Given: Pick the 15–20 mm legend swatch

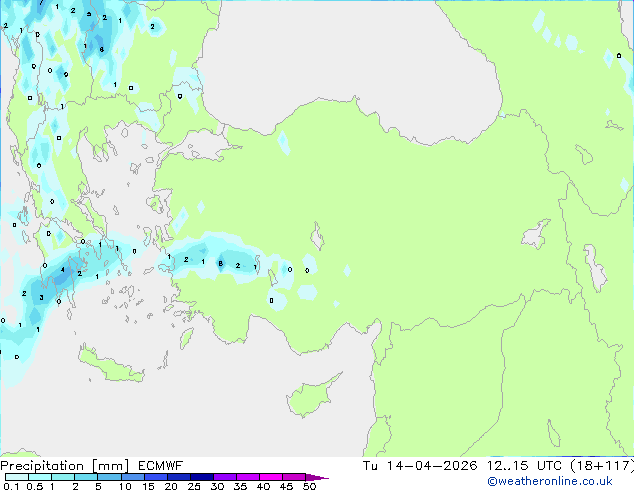Looking at the screenshot, I should point(155,477).
